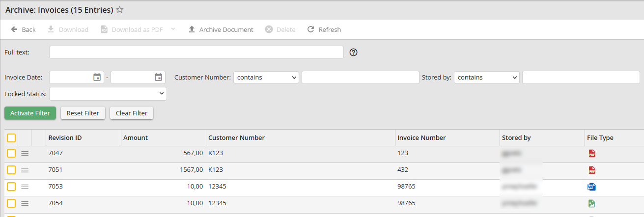Click the help question mark icon

click(353, 53)
